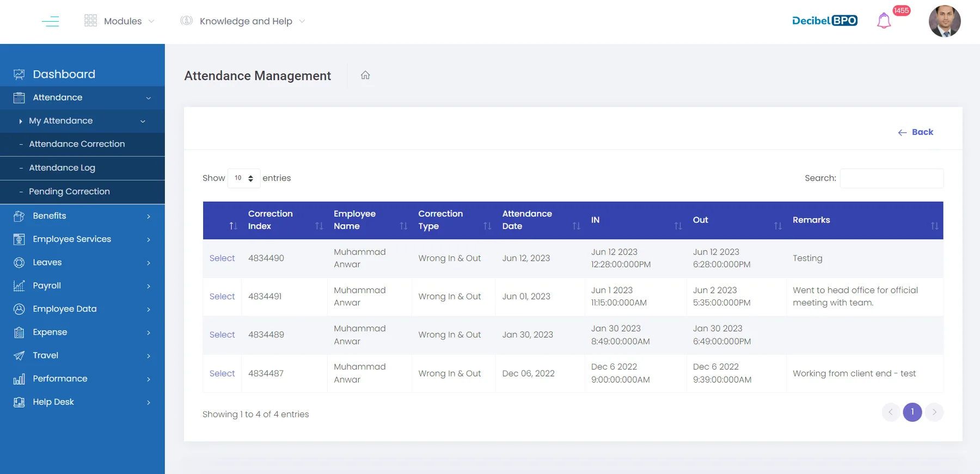This screenshot has width=980, height=474.
Task: Select correction row 4834490
Action: pos(222,258)
